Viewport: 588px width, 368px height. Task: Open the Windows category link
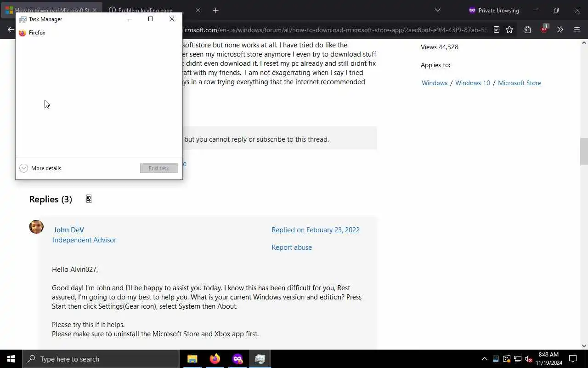(435, 83)
